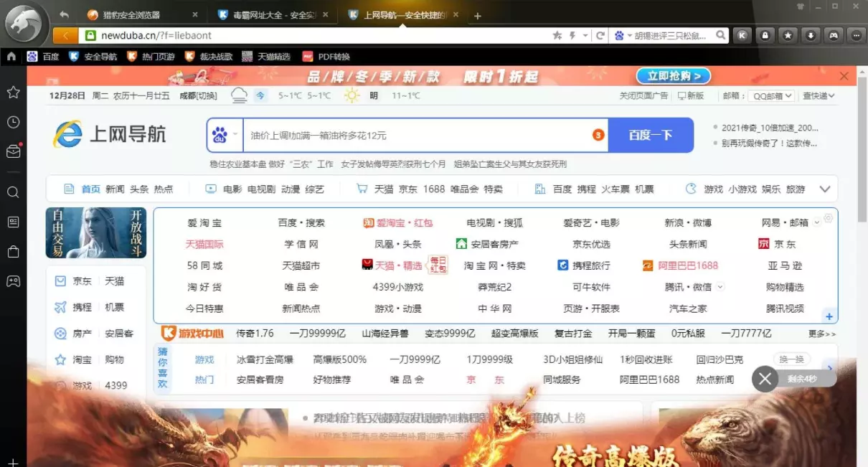Close the 毒霸网址大全 tab
This screenshot has width=868, height=467.
326,15
